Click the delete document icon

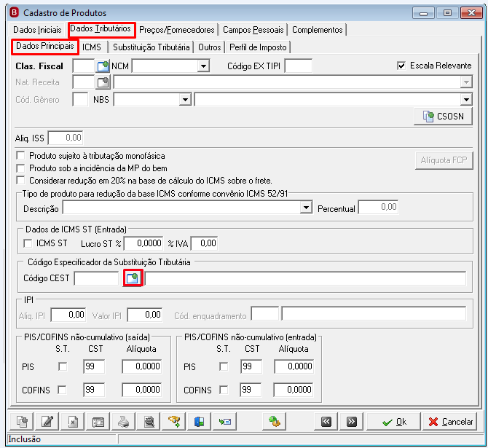tap(73, 422)
